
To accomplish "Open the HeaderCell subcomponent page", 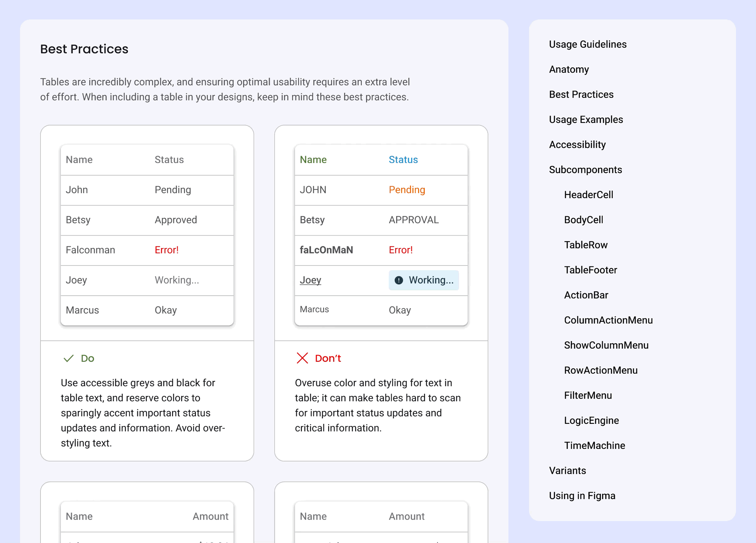I will [588, 194].
